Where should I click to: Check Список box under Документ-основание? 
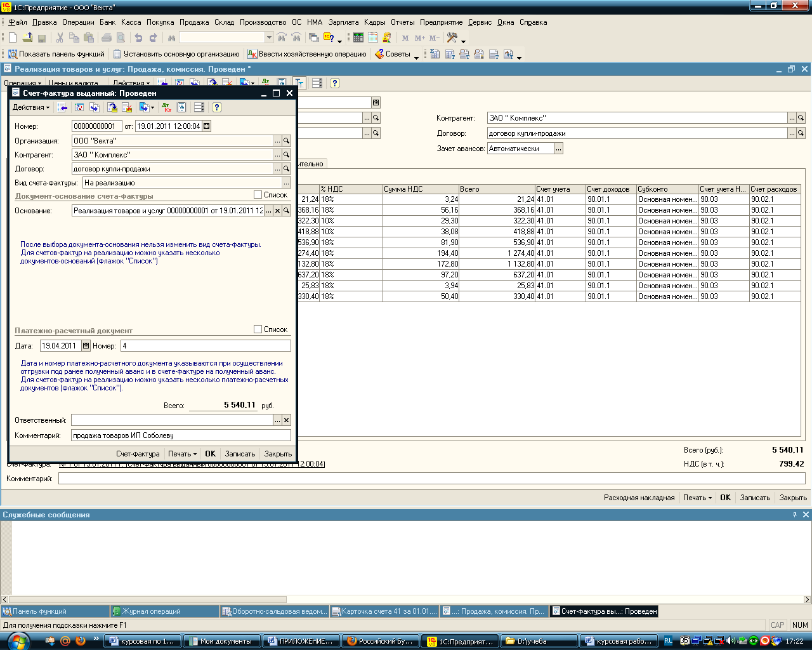point(258,194)
